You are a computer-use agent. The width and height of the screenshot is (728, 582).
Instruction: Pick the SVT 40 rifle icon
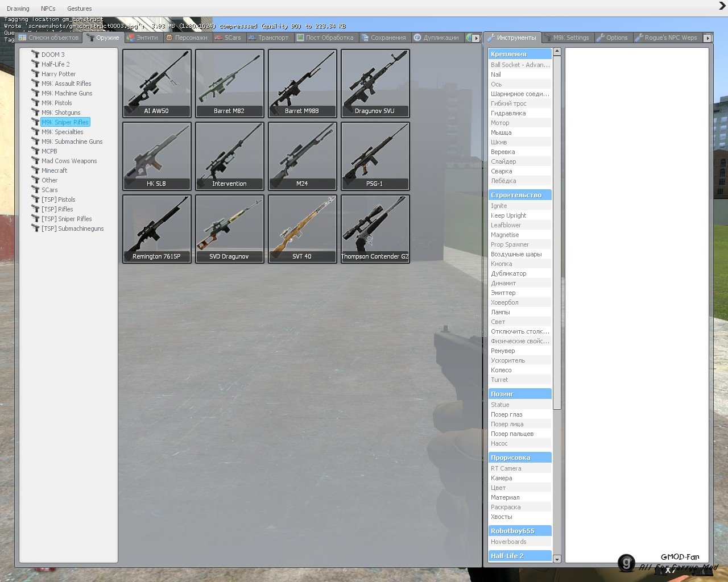(x=303, y=229)
